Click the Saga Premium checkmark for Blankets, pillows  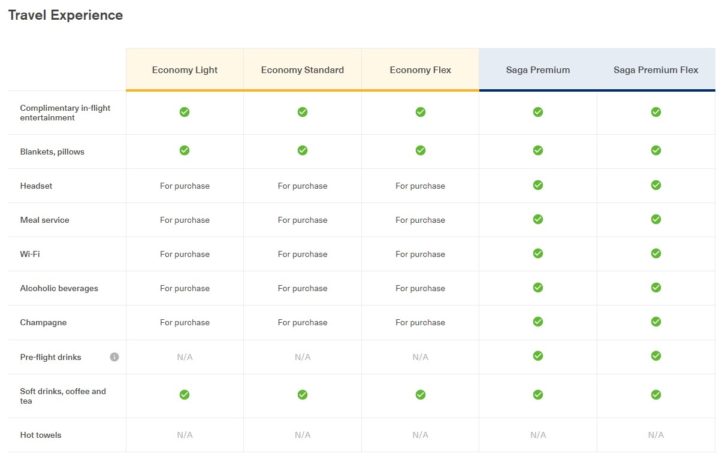538,150
